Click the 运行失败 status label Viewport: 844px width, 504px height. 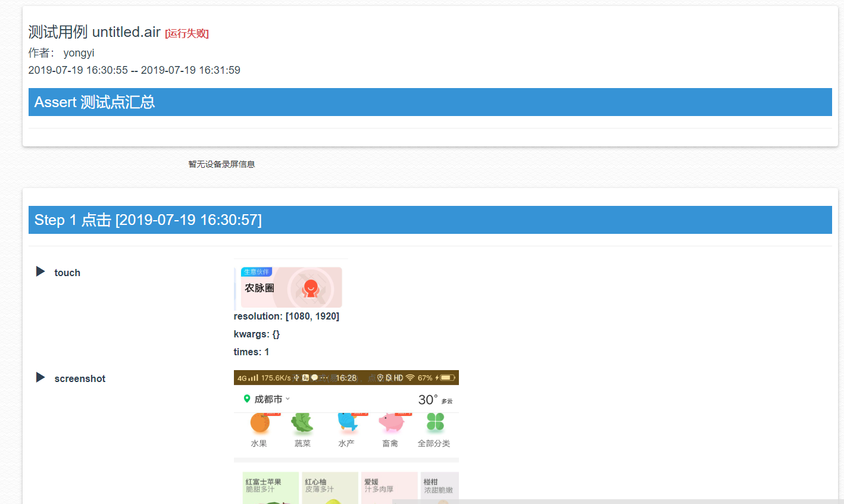(x=187, y=33)
